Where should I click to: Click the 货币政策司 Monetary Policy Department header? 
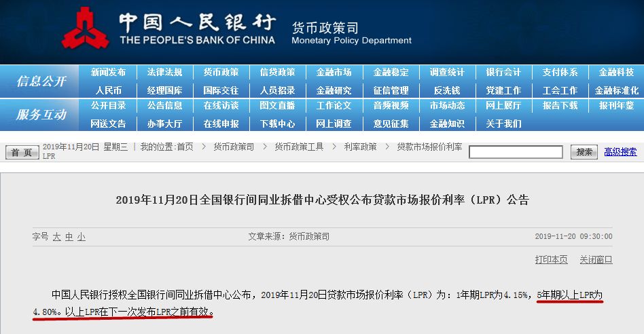352,34
